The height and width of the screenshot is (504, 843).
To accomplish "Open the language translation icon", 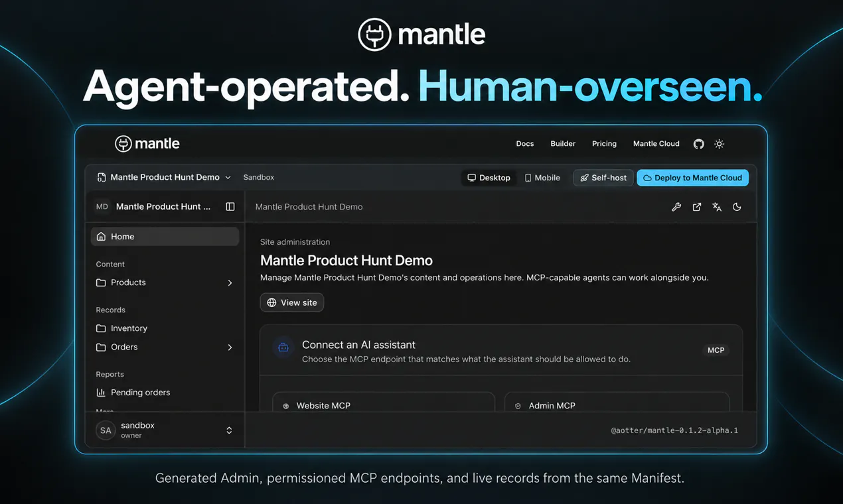I will click(717, 207).
